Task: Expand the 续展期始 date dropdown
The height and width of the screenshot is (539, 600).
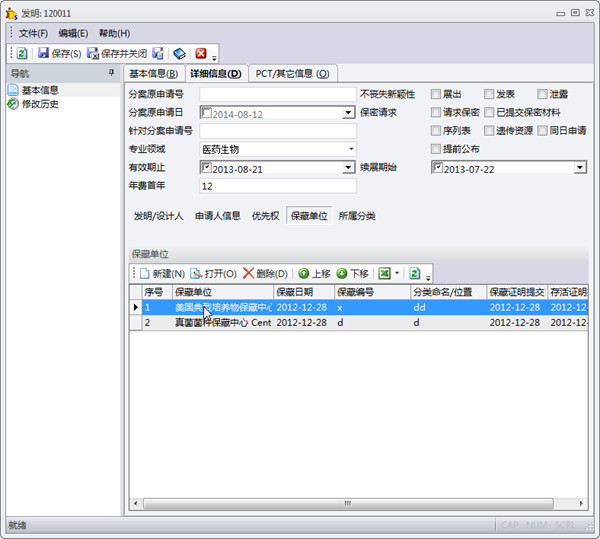Action: tap(580, 168)
